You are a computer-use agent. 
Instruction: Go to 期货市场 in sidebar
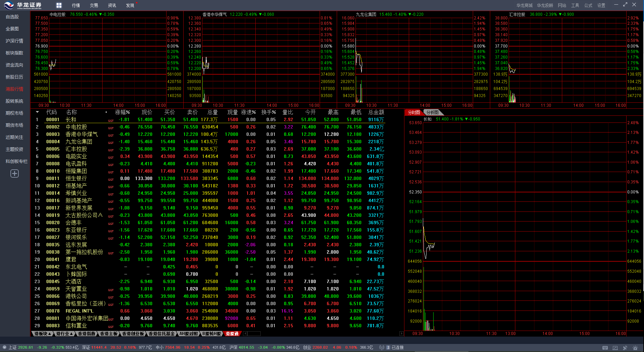click(x=14, y=125)
